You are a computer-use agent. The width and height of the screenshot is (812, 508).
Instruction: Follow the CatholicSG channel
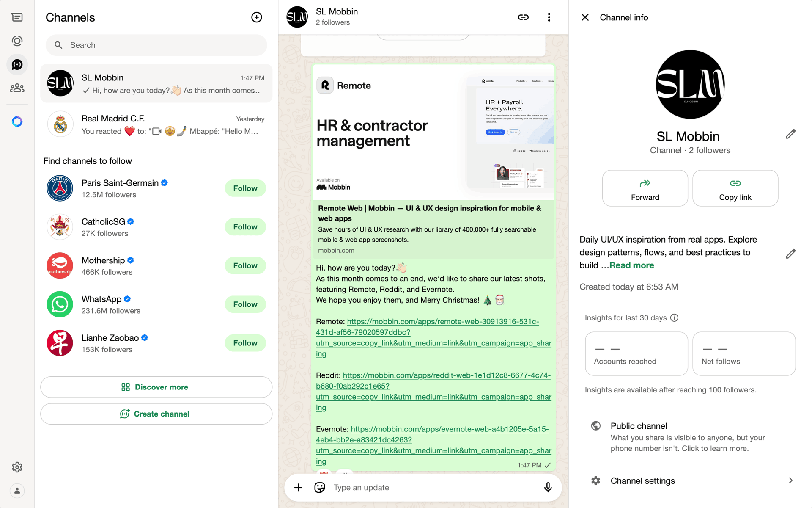coord(245,227)
